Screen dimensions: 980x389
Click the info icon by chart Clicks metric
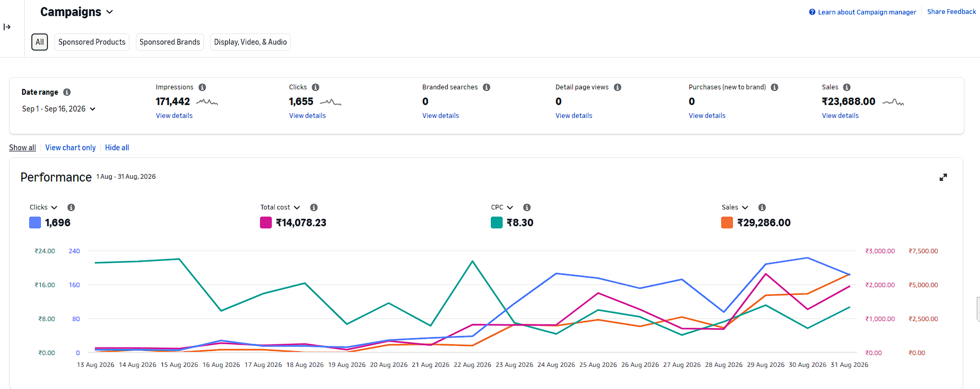(x=71, y=207)
